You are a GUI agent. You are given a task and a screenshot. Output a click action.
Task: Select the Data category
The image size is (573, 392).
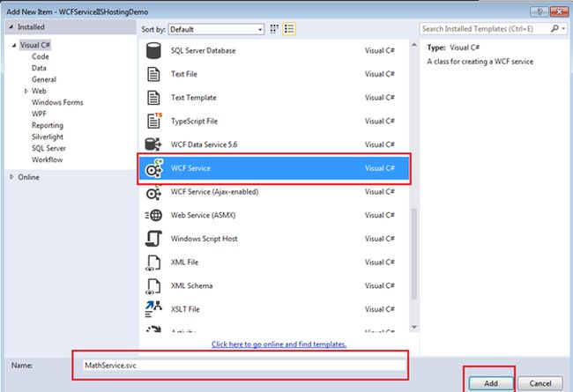[39, 68]
